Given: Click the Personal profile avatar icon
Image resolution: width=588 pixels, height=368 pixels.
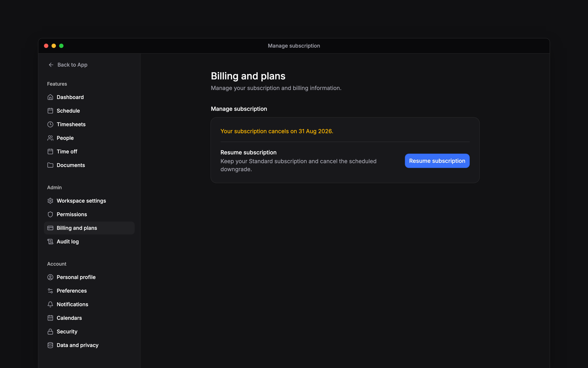Looking at the screenshot, I should point(50,277).
